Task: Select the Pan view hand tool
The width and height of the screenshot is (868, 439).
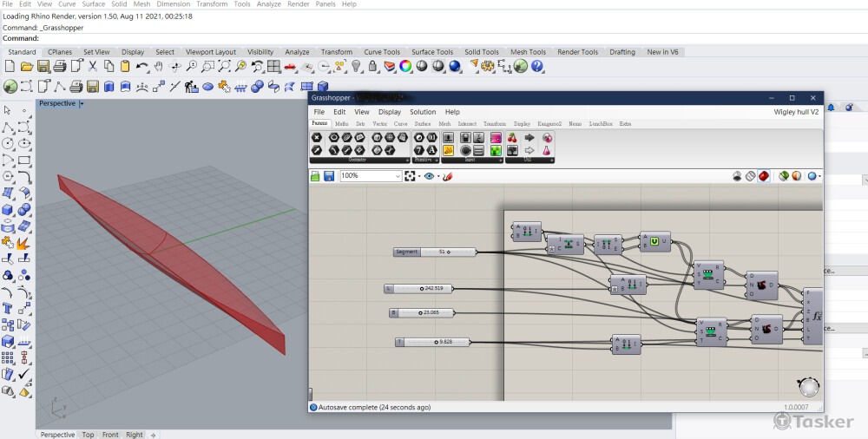Action: tap(159, 67)
